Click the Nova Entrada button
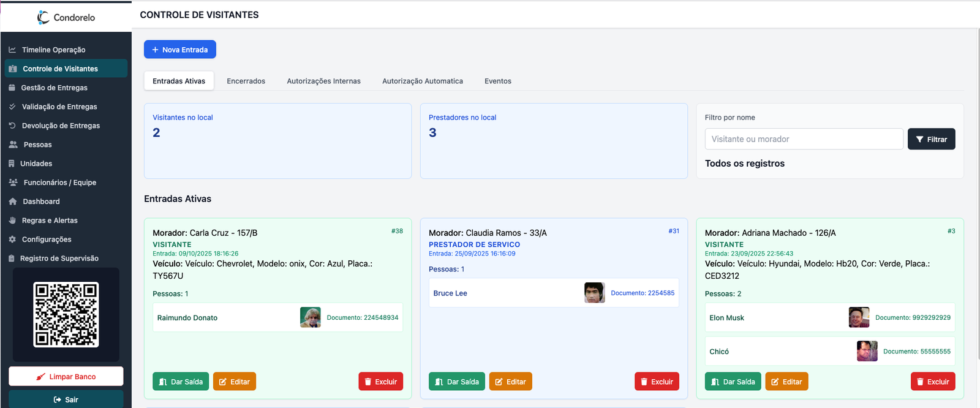 click(180, 50)
